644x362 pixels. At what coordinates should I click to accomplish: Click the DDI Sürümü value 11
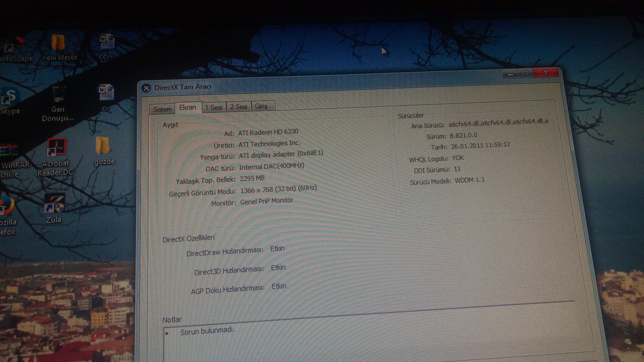click(457, 169)
